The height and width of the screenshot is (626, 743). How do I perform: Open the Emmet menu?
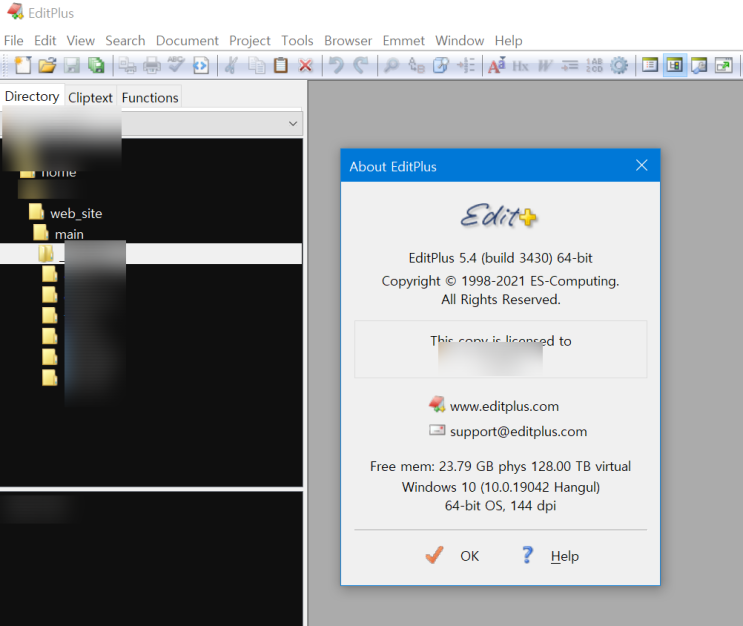404,41
